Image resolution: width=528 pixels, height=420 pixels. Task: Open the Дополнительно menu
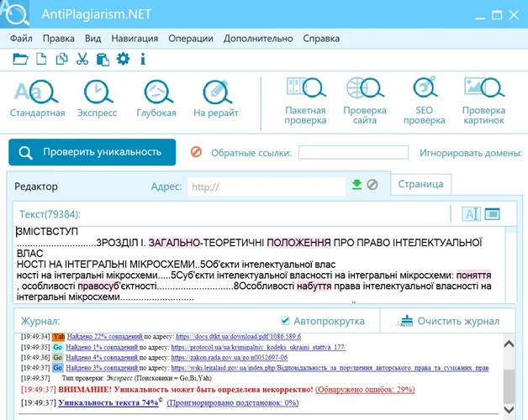pyautogui.click(x=258, y=39)
